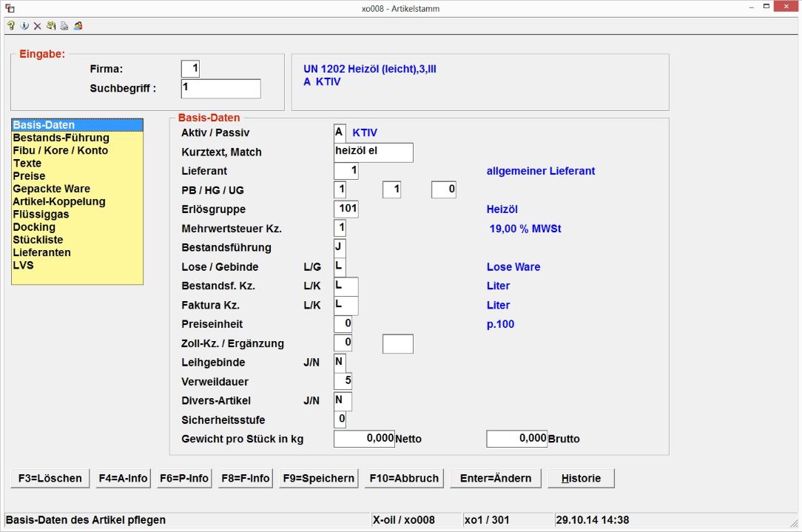Image resolution: width=802 pixels, height=532 pixels.
Task: Open the Docking section
Action: (77, 227)
